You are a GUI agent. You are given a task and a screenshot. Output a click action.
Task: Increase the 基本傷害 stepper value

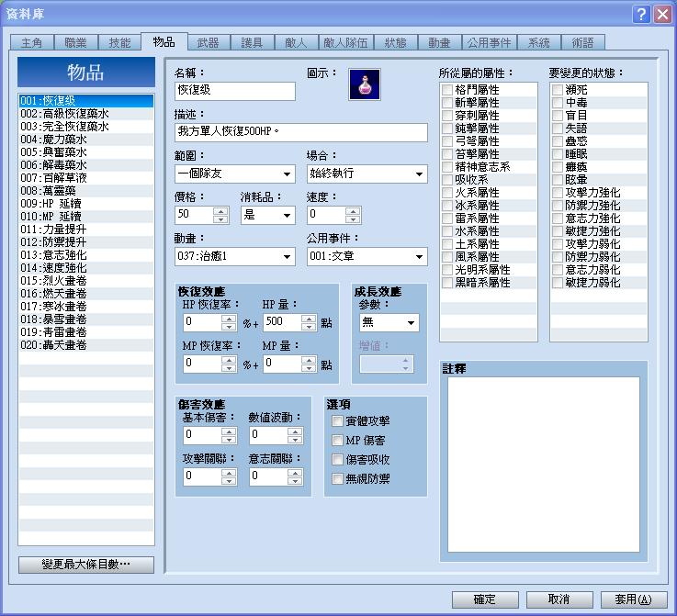click(229, 431)
